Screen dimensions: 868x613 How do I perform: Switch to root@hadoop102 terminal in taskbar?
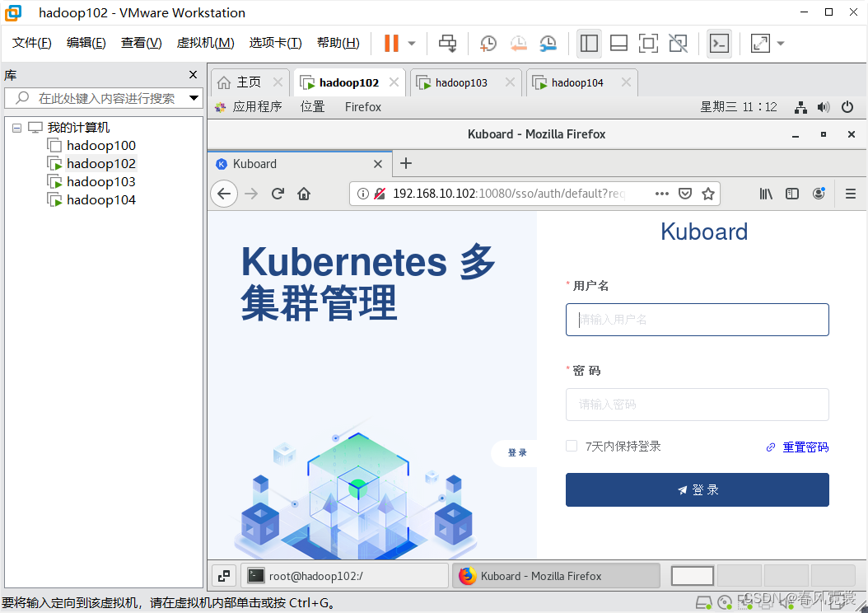(344, 576)
